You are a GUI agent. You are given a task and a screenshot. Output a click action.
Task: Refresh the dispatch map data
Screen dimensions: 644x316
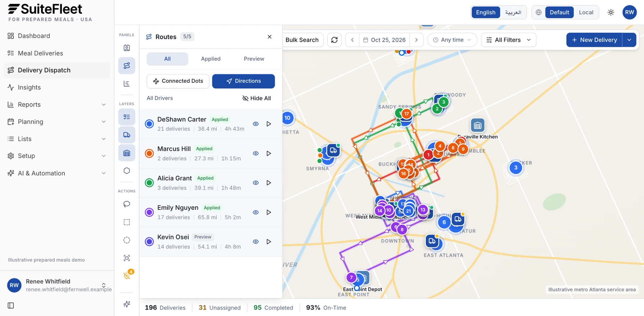[x=334, y=40]
